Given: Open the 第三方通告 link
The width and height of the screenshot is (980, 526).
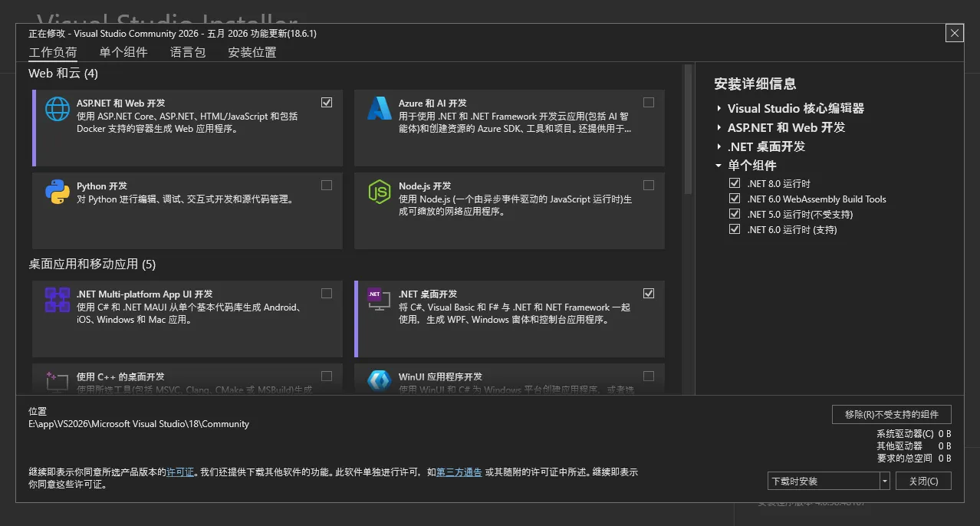Looking at the screenshot, I should (459, 472).
